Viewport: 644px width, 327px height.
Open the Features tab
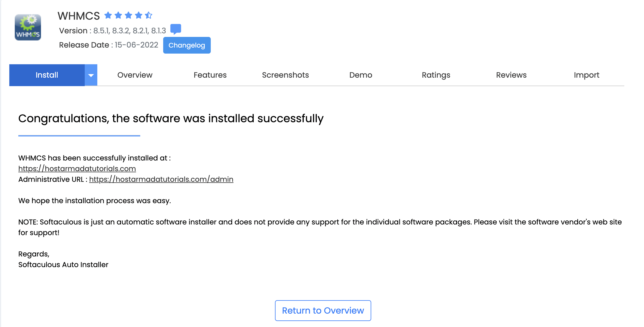(210, 75)
